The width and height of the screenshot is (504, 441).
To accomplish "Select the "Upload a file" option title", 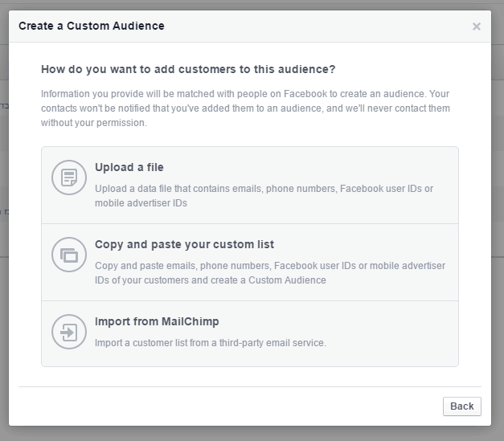I will pos(129,167).
